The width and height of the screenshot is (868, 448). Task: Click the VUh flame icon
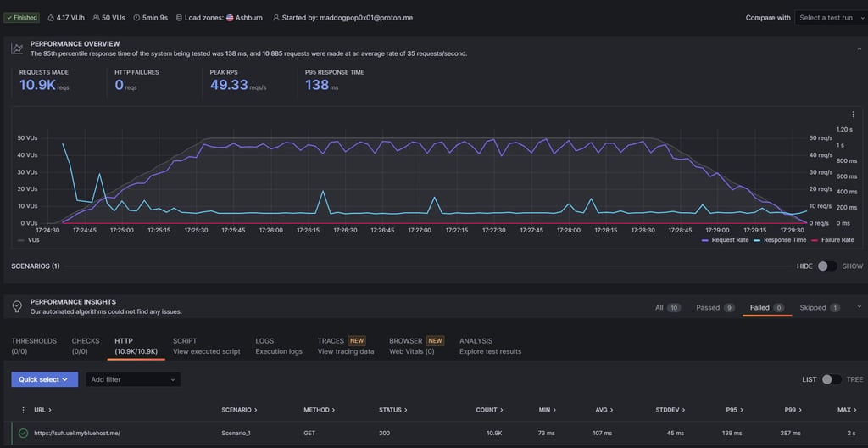coord(51,18)
